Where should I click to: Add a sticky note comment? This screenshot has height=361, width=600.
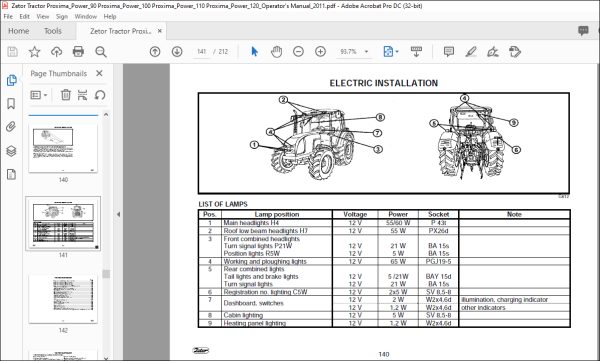pyautogui.click(x=449, y=52)
